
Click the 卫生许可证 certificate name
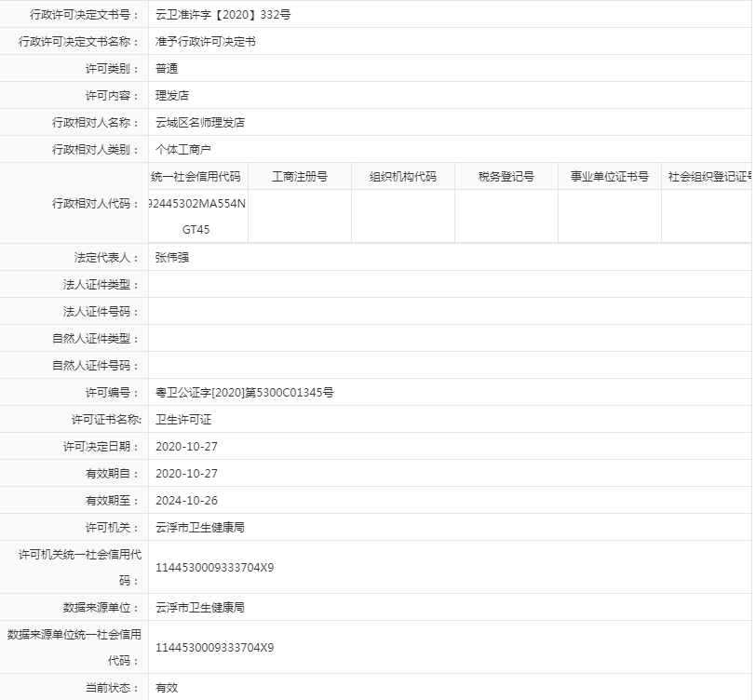tap(183, 420)
